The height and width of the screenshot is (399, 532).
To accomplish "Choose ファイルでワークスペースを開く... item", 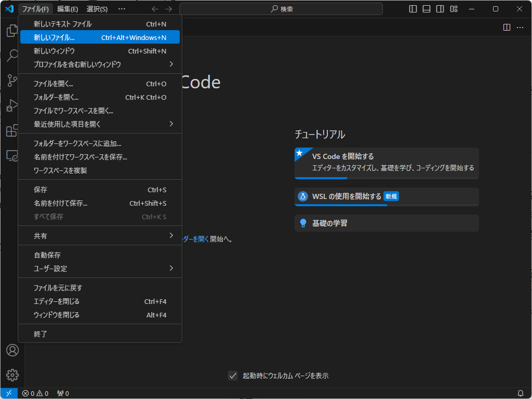I will pos(100,111).
